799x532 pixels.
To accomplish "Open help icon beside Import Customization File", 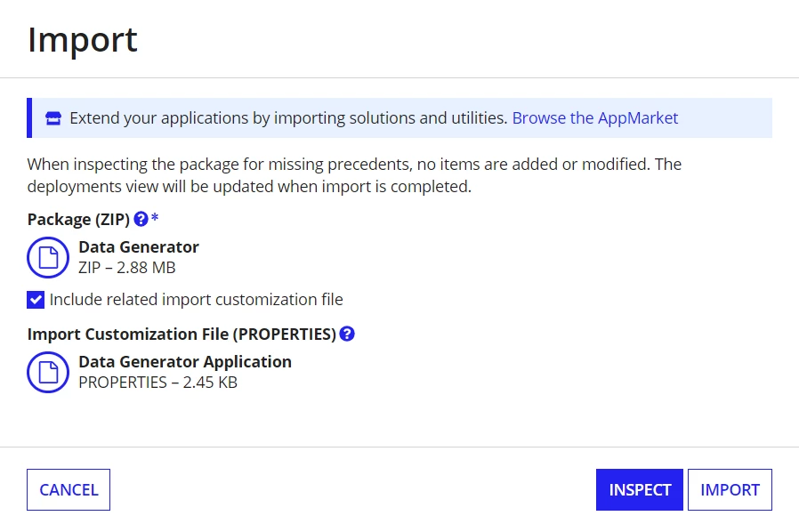I will [x=347, y=334].
